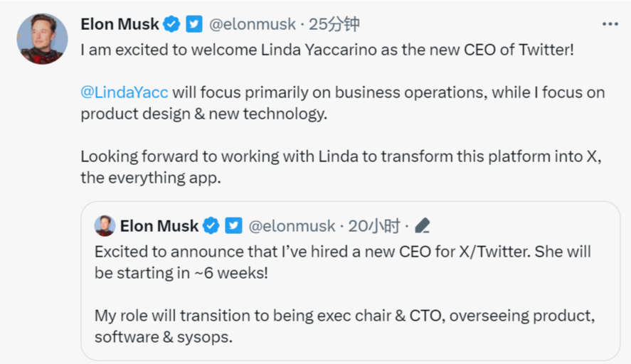Open the 20小时 timestamp in quoted tweet
This screenshot has height=364, width=631.
[373, 226]
